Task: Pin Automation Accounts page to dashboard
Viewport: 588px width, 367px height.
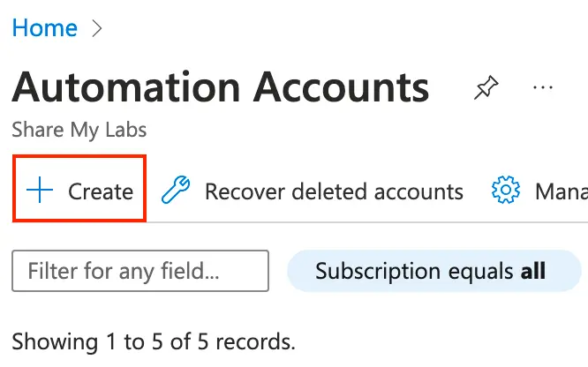Action: 486,88
